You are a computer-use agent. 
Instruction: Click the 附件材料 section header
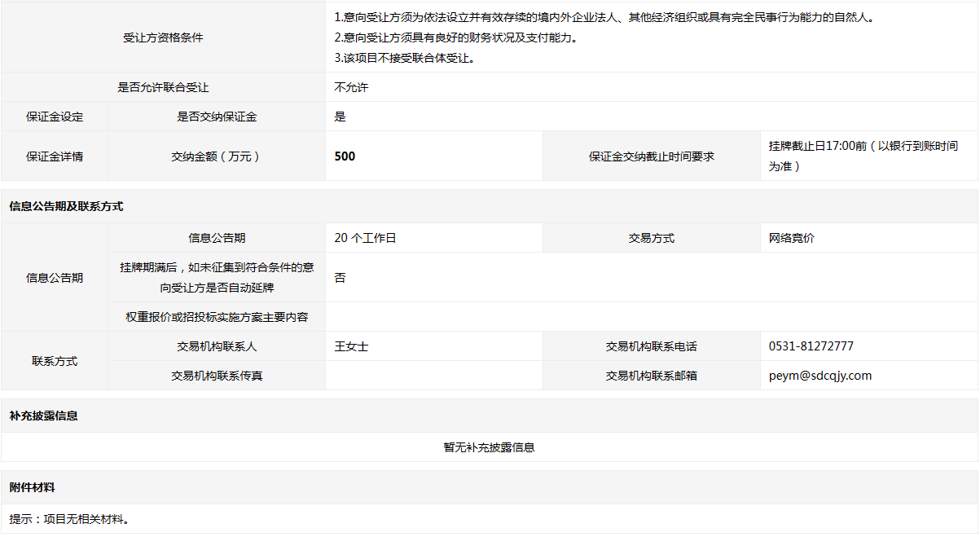32,487
